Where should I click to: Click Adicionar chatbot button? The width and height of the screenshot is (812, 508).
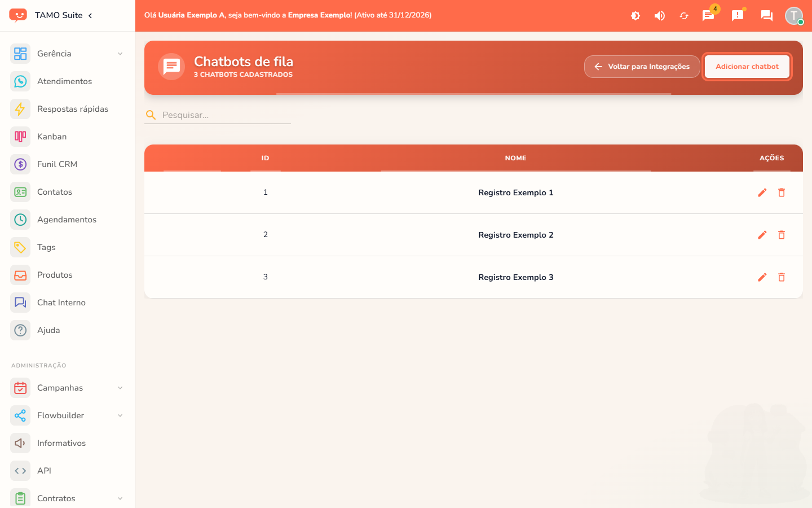747,67
